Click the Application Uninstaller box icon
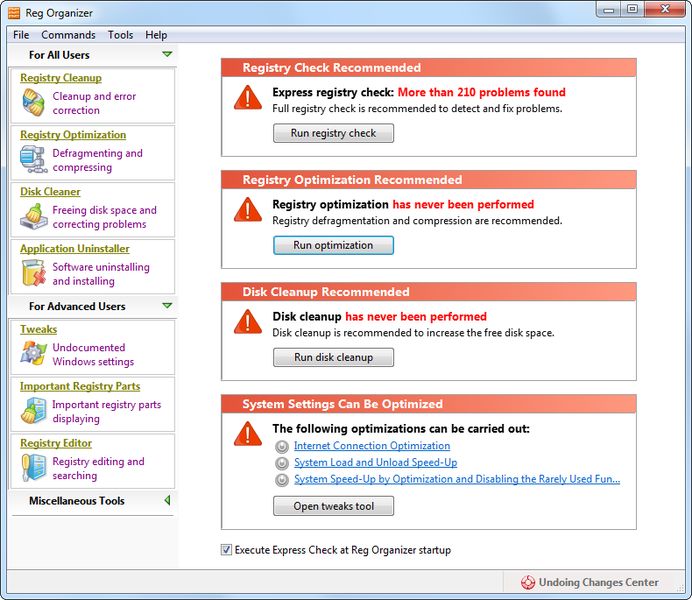 click(34, 273)
